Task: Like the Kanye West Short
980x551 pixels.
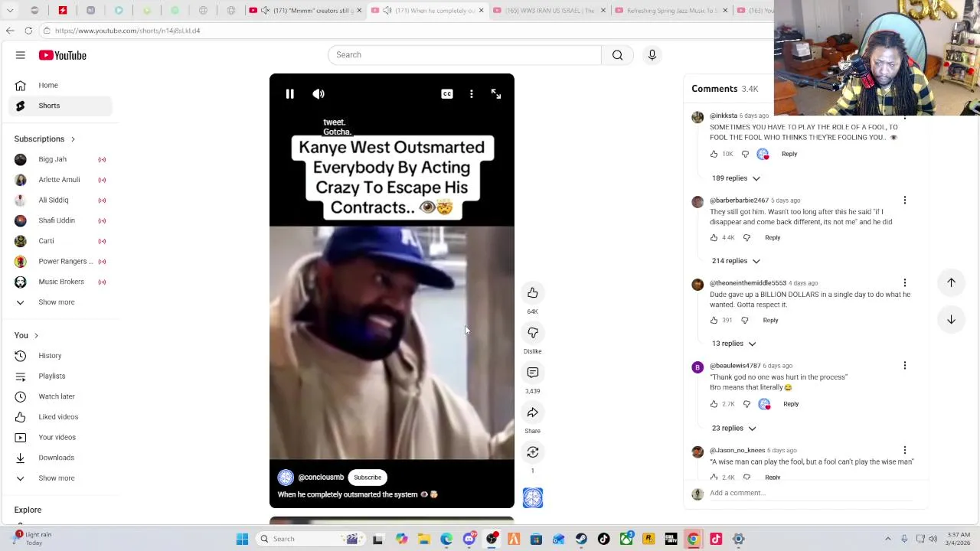Action: [533, 293]
